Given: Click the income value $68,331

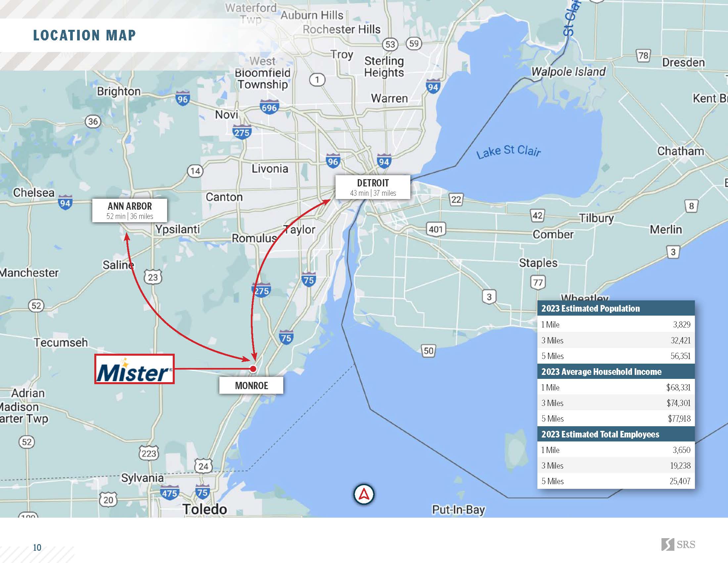Looking at the screenshot, I should click(678, 387).
